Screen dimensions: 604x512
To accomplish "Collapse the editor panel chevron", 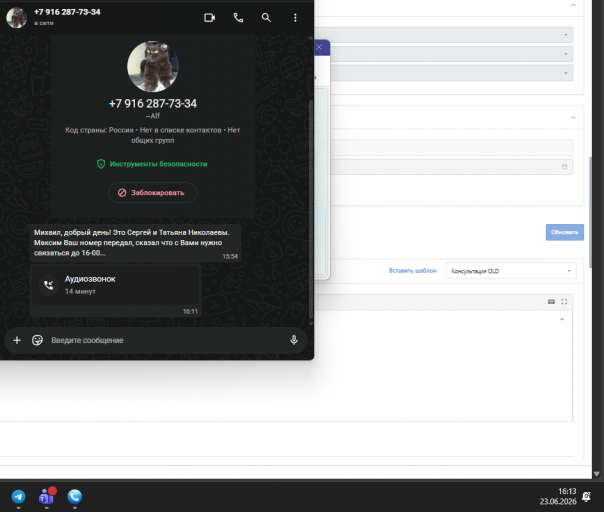I will coord(562,319).
